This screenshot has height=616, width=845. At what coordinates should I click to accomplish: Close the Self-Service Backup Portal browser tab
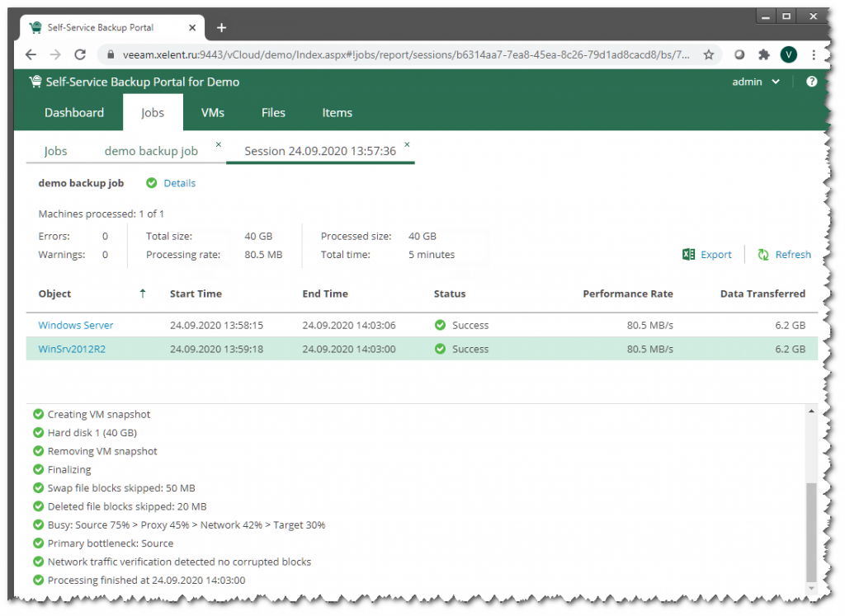(192, 27)
